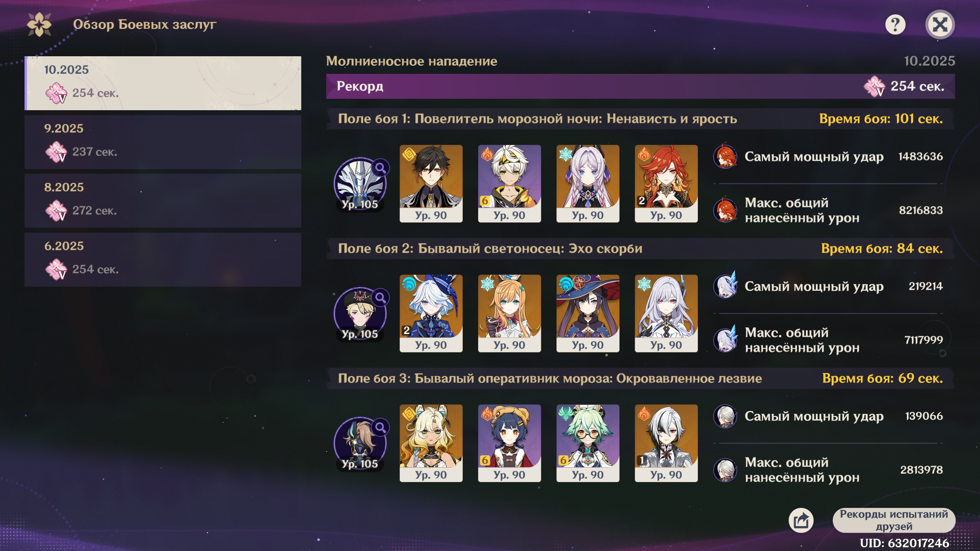
Task: Inspect the battlefield 1 boss magnifier icon
Action: click(x=380, y=168)
